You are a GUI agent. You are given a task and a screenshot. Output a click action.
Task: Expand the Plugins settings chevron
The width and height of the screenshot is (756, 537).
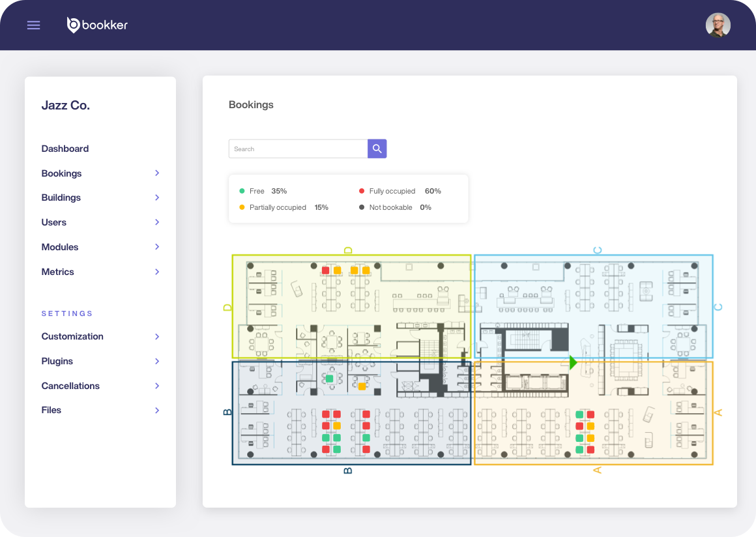pos(157,361)
